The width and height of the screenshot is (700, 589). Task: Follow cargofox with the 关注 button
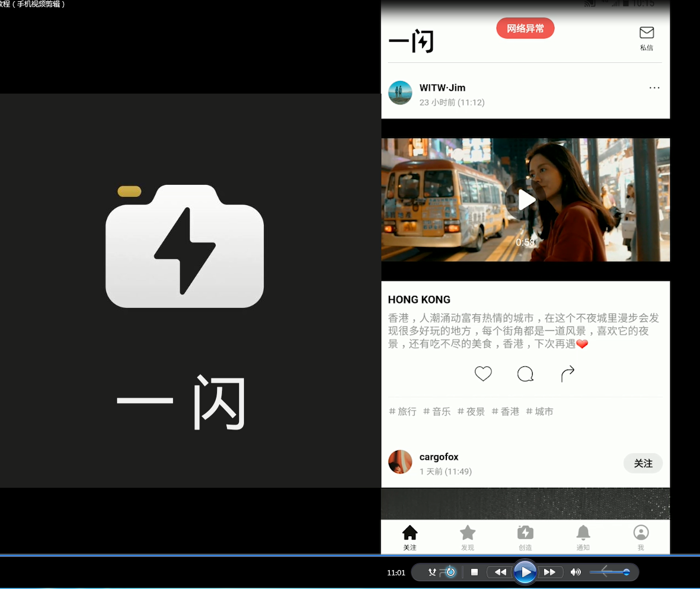643,463
